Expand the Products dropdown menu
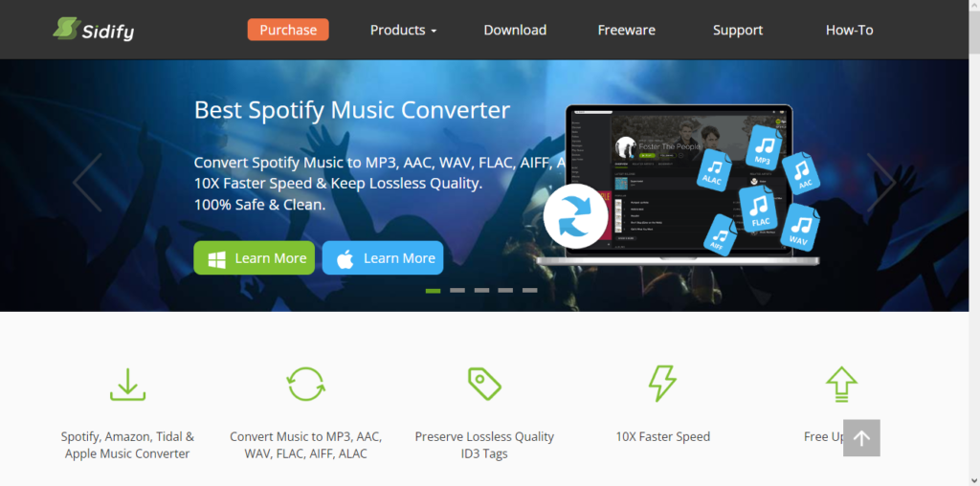 point(403,30)
